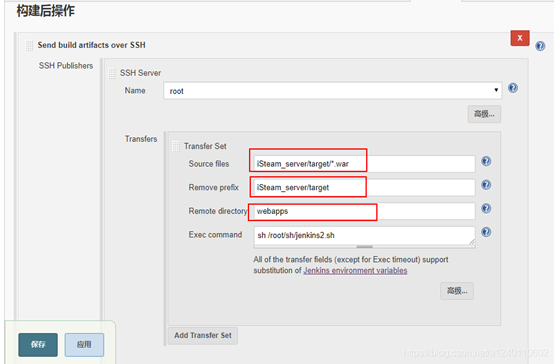Delete the SSH step with red X
Viewport: 554px width, 364px height.
[520, 38]
